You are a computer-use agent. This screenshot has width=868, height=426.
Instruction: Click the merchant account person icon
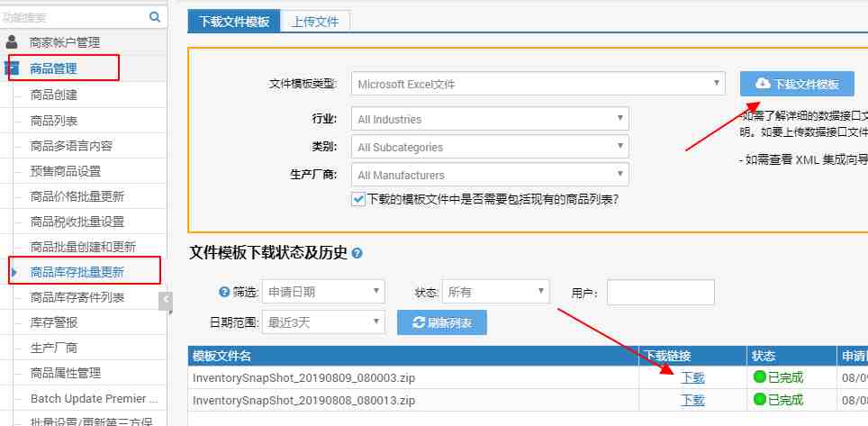click(12, 42)
